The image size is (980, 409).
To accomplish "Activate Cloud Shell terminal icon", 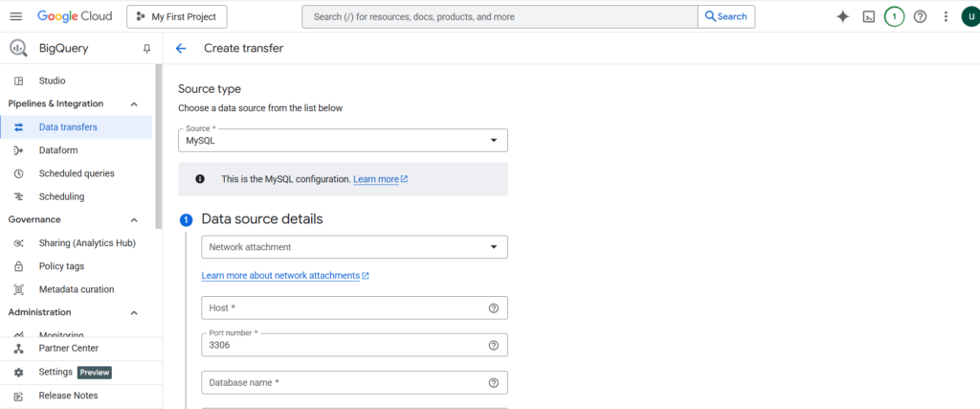I will point(868,17).
